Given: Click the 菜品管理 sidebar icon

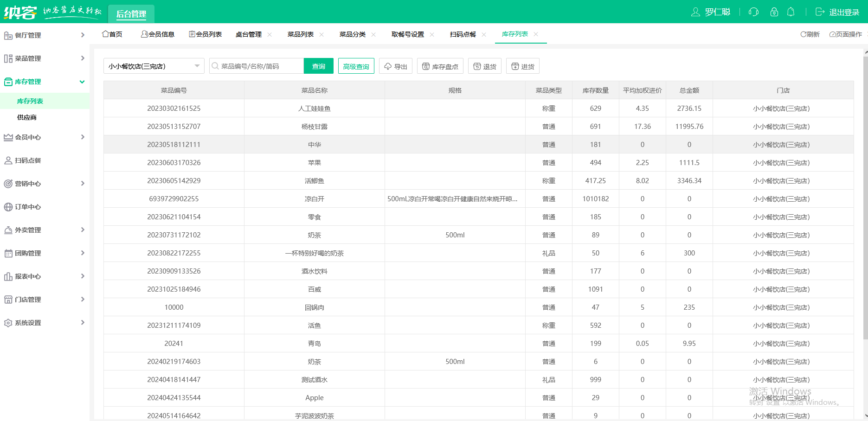Looking at the screenshot, I should click(8, 58).
